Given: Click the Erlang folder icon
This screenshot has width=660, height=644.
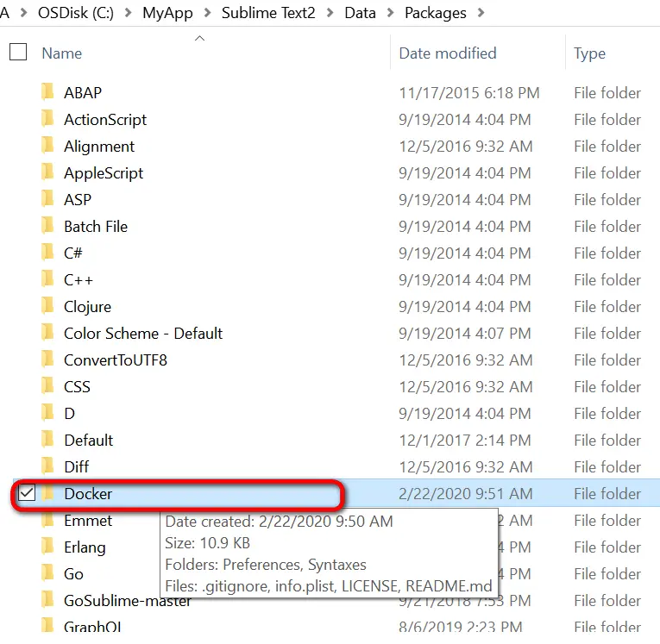Looking at the screenshot, I should 47,547.
